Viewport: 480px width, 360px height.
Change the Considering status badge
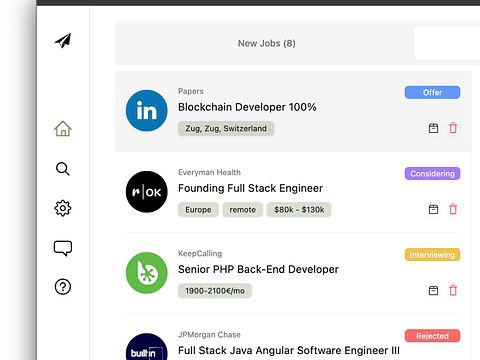[x=432, y=174]
